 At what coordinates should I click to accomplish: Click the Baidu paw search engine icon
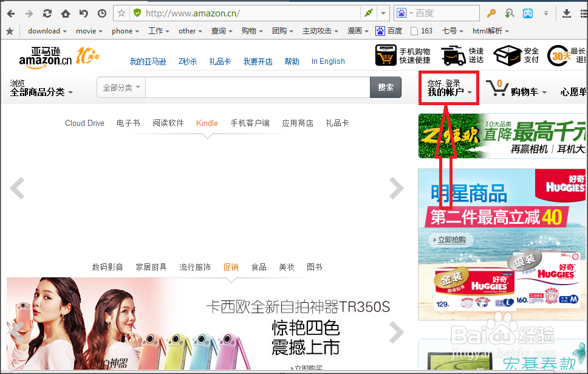coord(402,13)
